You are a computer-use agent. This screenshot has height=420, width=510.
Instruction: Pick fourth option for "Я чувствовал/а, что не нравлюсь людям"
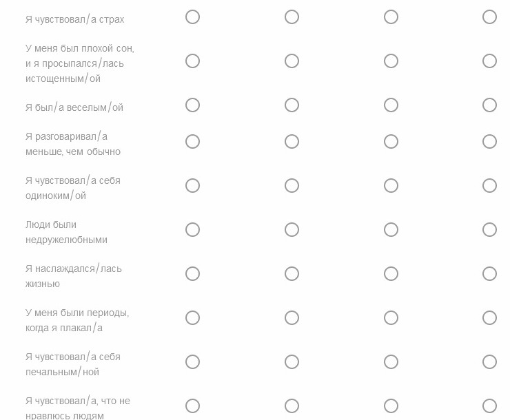[490, 406]
